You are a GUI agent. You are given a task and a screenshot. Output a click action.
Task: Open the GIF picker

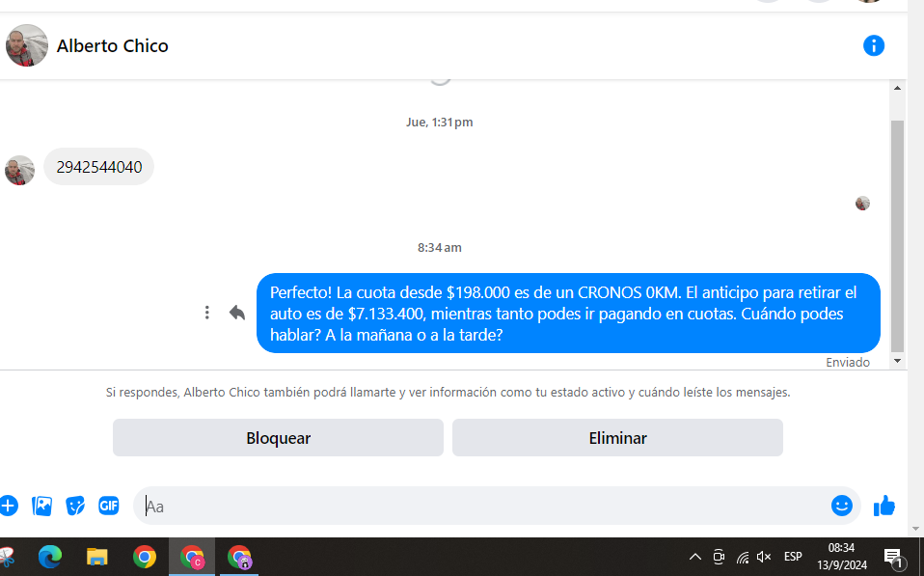pyautogui.click(x=108, y=506)
